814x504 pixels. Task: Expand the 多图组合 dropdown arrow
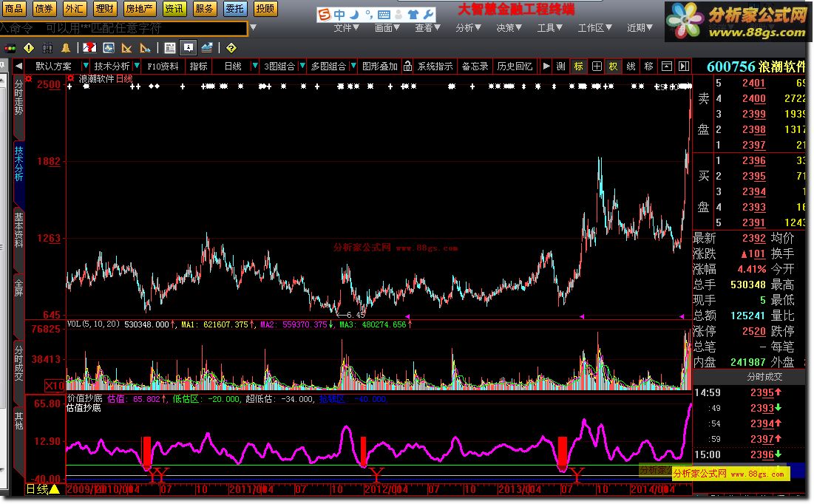[x=353, y=66]
